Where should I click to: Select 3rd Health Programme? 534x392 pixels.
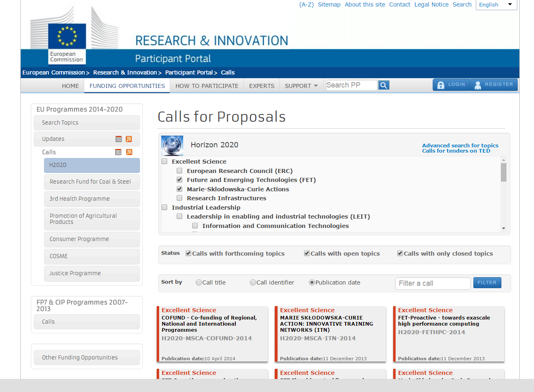point(92,199)
